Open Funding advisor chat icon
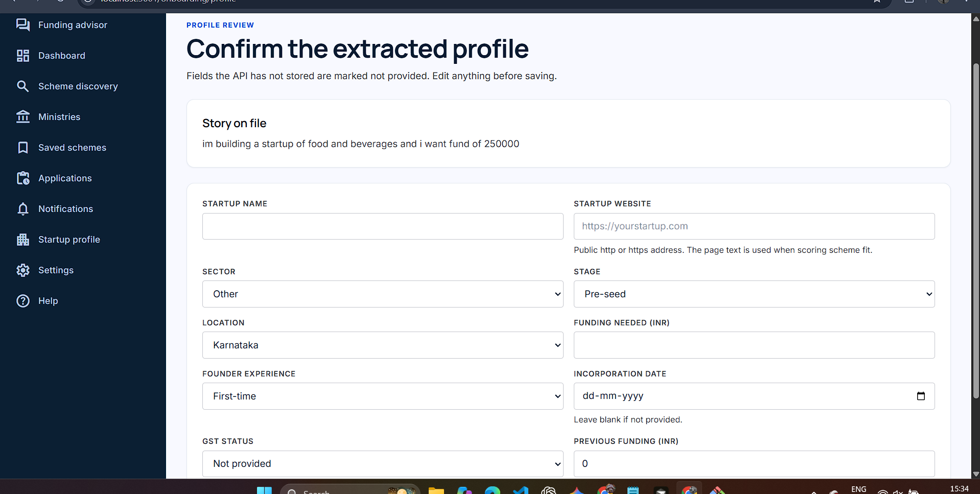 pyautogui.click(x=23, y=25)
